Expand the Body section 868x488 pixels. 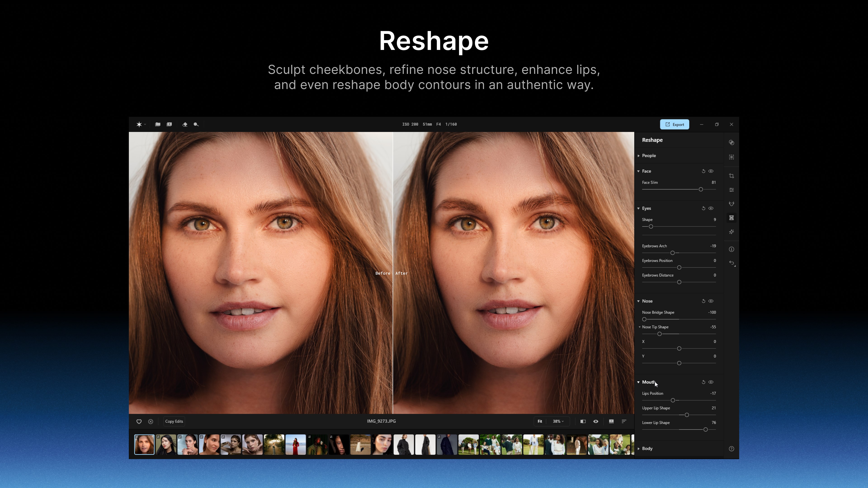647,449
